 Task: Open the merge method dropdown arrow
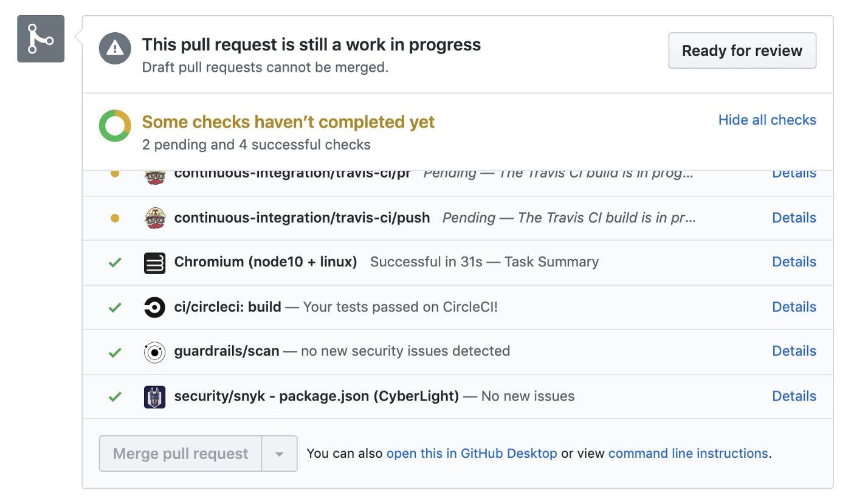pos(280,454)
